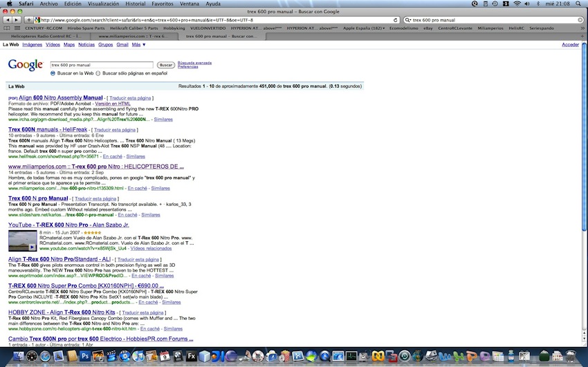The image size is (588, 367).
Task: Click the Spotlight magnifier in menu bar
Action: (580, 3)
